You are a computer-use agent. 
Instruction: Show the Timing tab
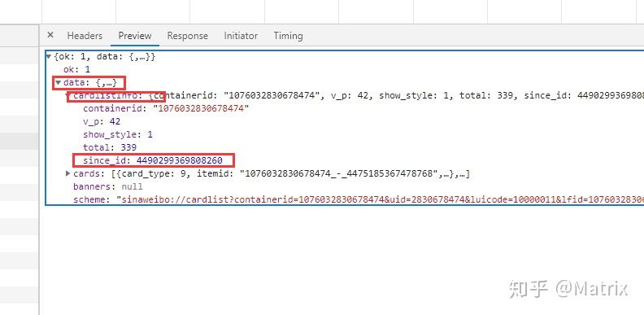(288, 36)
